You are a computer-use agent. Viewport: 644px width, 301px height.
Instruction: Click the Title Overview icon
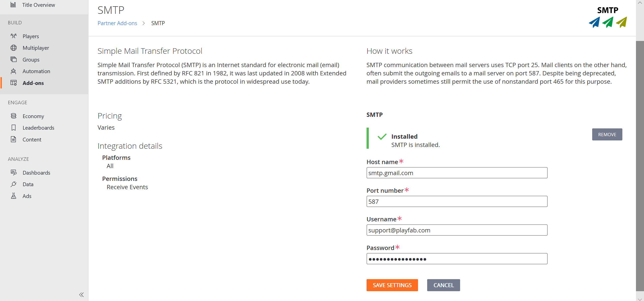(13, 5)
